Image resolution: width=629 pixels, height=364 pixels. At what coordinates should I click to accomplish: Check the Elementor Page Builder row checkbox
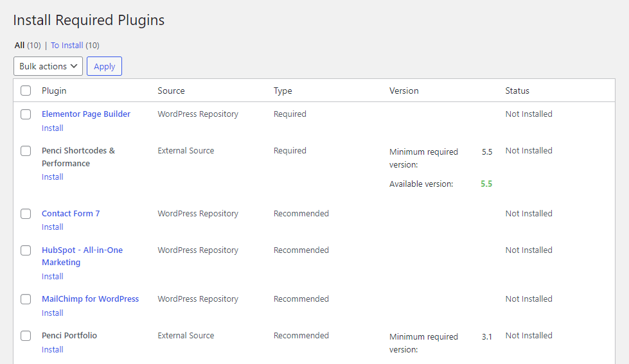pyautogui.click(x=26, y=114)
